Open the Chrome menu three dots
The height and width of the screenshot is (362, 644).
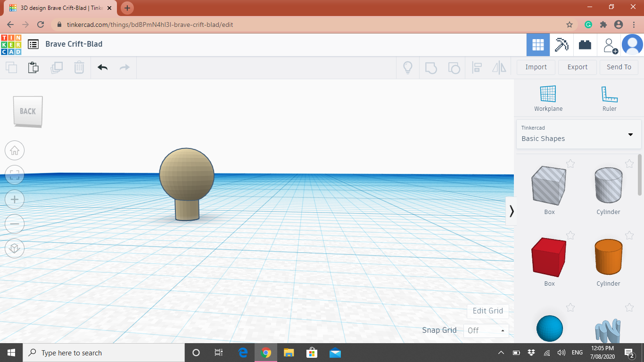(x=633, y=25)
